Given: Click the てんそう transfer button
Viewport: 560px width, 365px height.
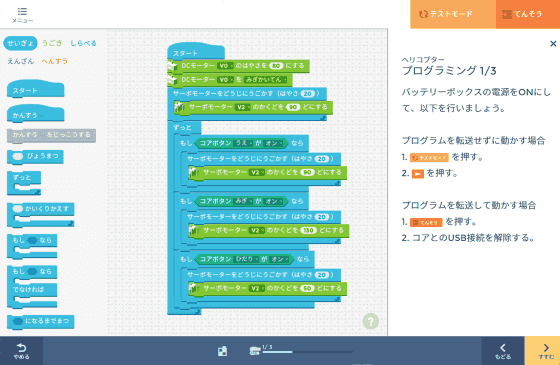Looking at the screenshot, I should click(x=528, y=14).
